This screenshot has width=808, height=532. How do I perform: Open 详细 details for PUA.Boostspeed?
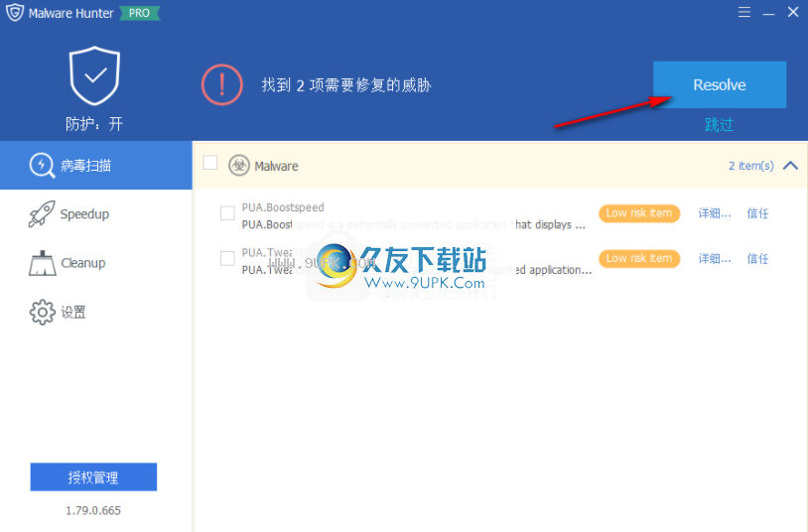tap(715, 213)
